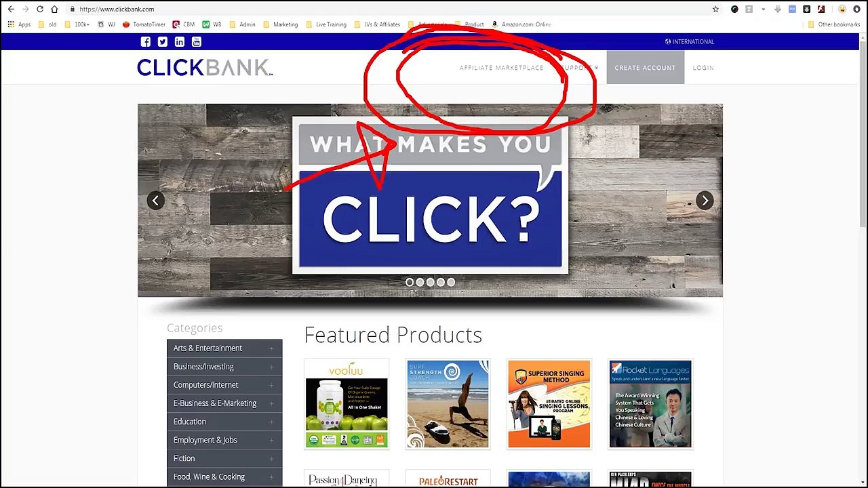
Task: Open ClickBank's YouTube channel icon
Action: click(196, 41)
